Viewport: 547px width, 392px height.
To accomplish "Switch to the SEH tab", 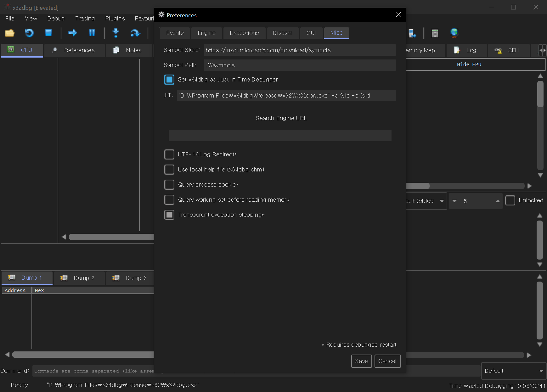I will pos(509,50).
